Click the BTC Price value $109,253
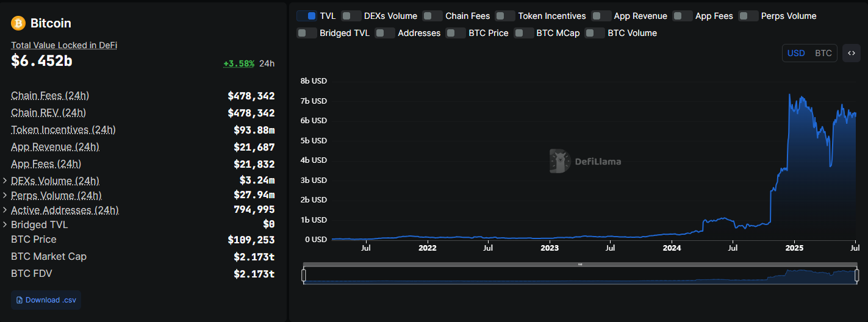 pos(251,240)
